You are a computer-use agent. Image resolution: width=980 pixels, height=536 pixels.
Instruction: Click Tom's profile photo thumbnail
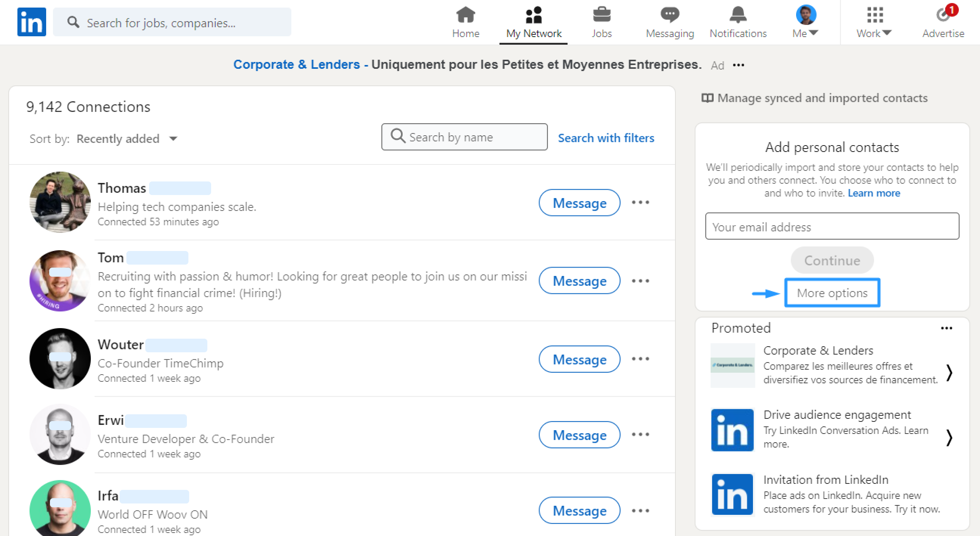click(60, 280)
